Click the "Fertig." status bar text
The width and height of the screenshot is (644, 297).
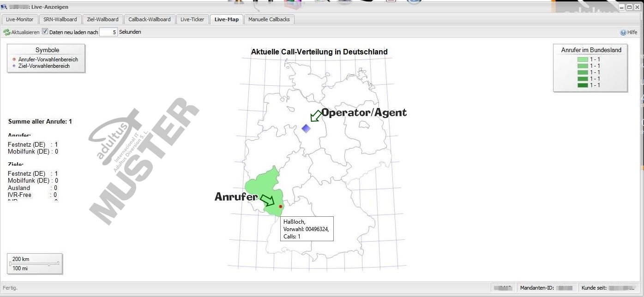10,288
